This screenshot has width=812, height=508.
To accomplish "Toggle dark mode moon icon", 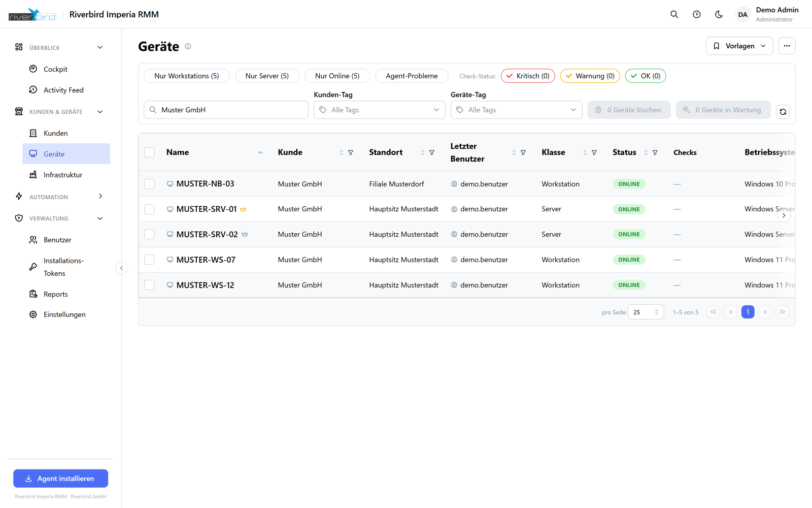I will (x=719, y=14).
